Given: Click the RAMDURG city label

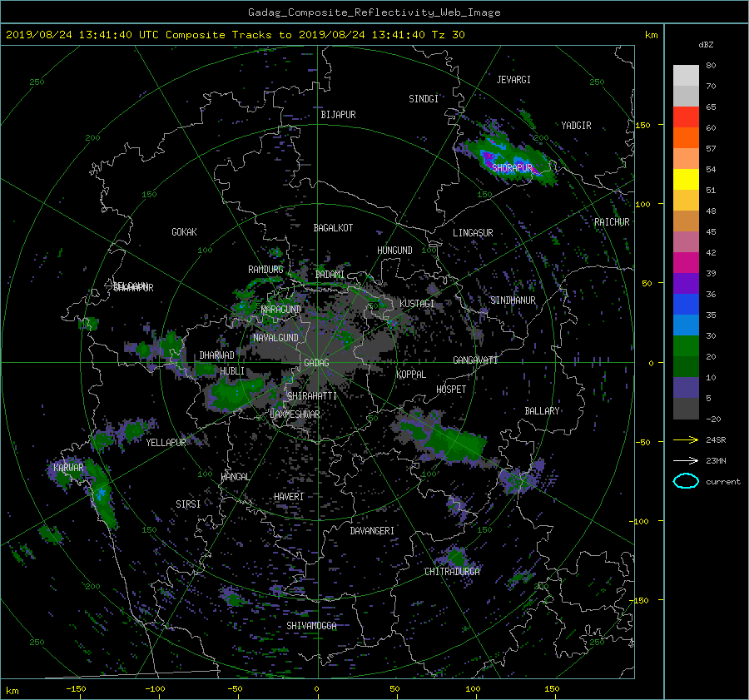Looking at the screenshot, I should (x=265, y=270).
